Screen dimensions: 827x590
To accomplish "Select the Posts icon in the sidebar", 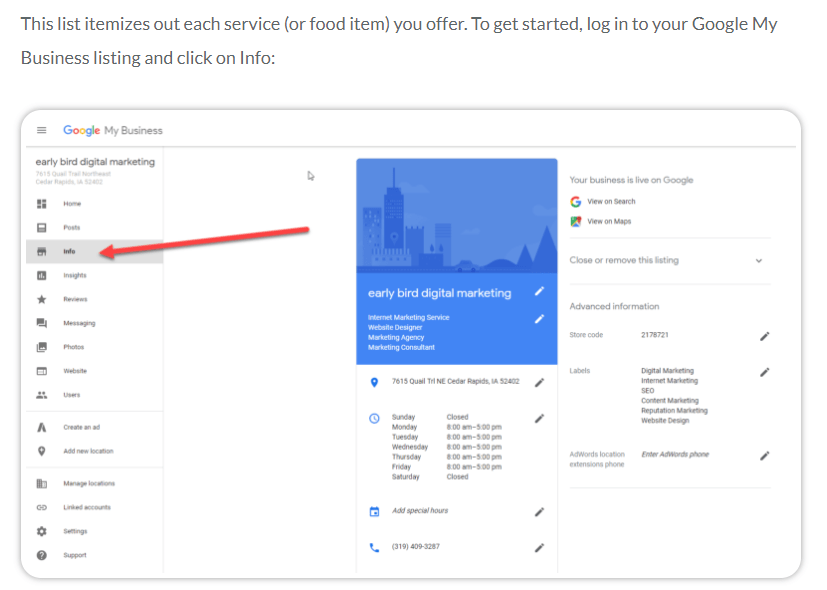I will click(x=41, y=227).
